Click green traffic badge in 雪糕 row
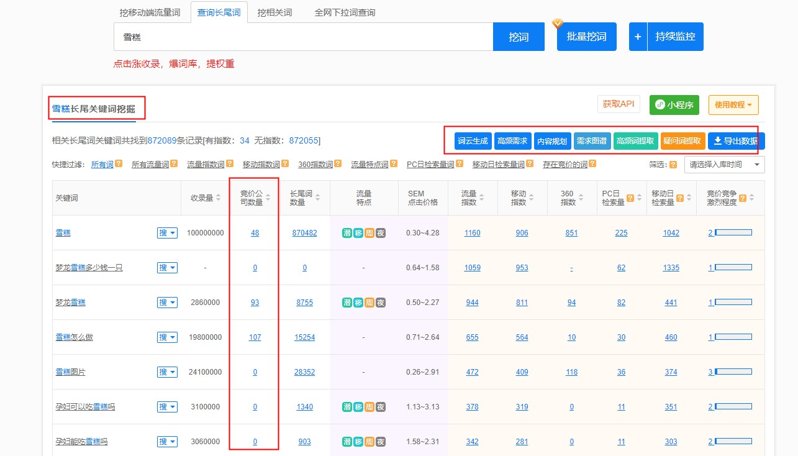Viewport: 798px width, 456px height. tap(347, 233)
